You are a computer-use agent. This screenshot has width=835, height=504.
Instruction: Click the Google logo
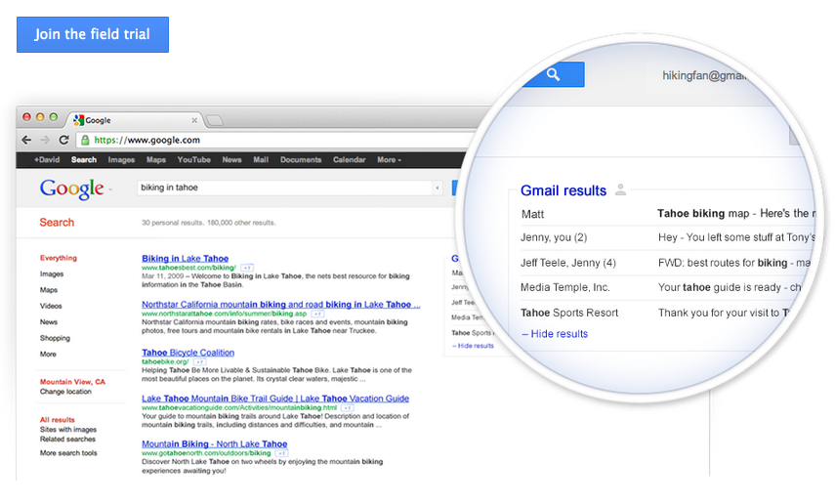click(x=71, y=189)
